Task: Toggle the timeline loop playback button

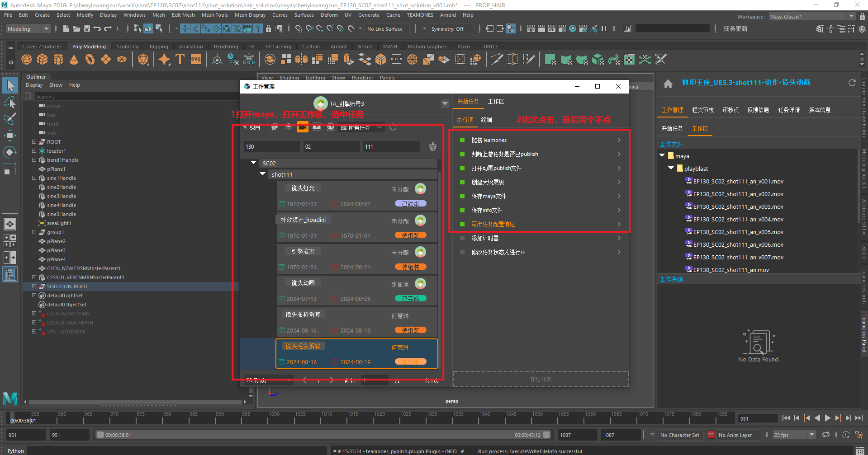Action: pyautogui.click(x=826, y=435)
